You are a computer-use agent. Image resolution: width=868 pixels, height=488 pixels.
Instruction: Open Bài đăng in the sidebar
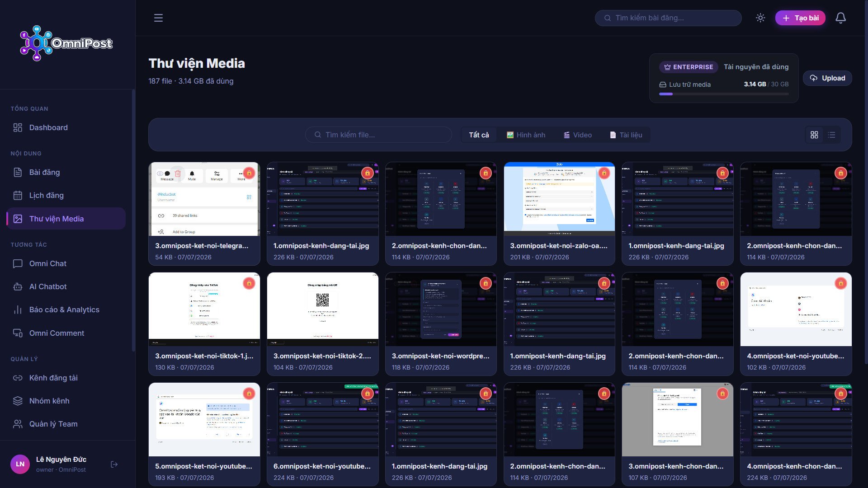point(66,172)
